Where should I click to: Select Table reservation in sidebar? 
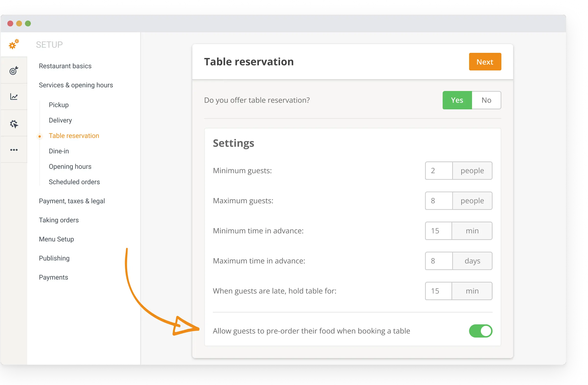coord(74,136)
